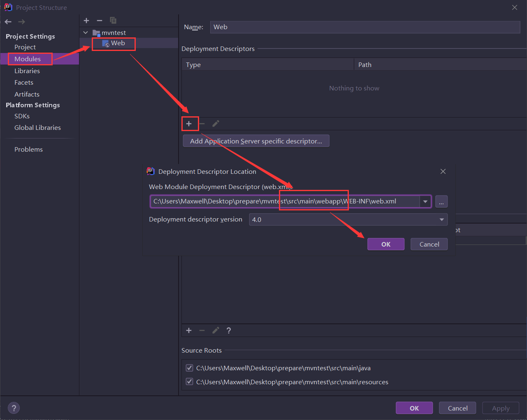Click the Name text field
The width and height of the screenshot is (527, 420).
pyautogui.click(x=364, y=27)
